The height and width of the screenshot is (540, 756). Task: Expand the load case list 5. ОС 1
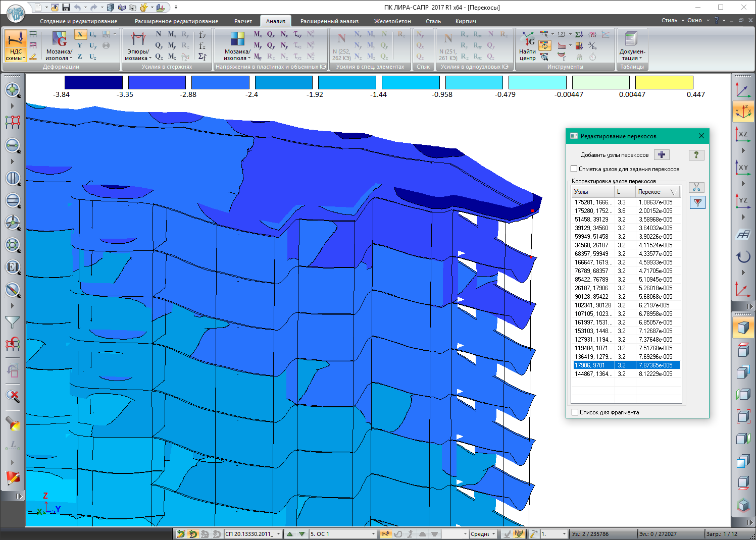coord(373,534)
